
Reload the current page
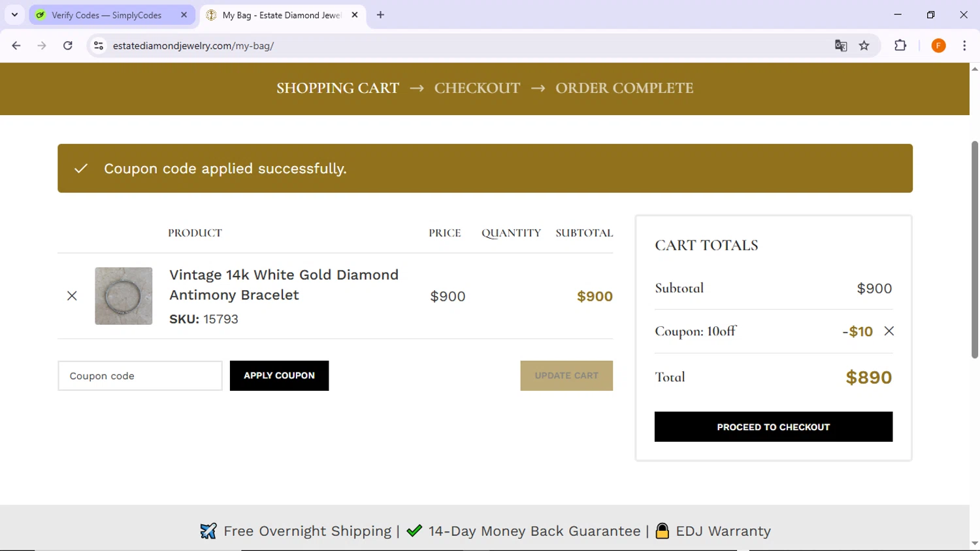click(x=68, y=46)
